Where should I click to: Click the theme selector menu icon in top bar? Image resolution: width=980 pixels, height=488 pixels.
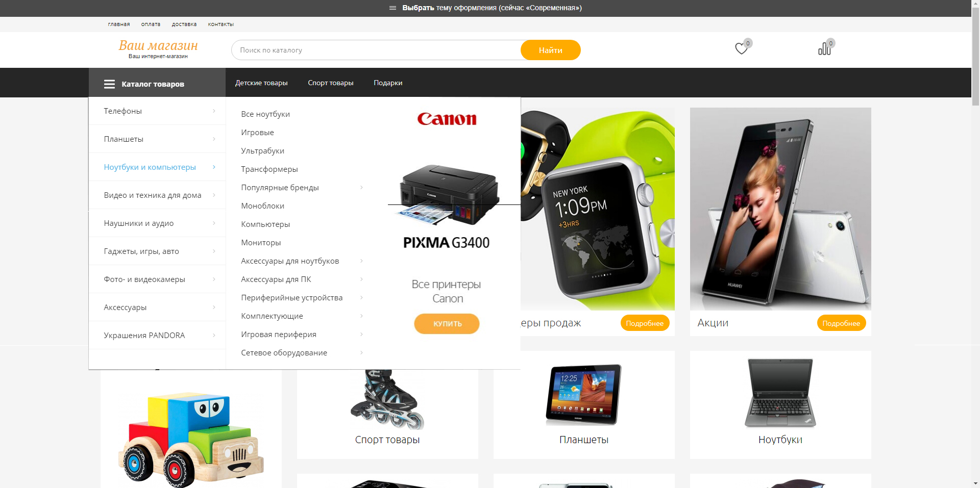(x=393, y=8)
